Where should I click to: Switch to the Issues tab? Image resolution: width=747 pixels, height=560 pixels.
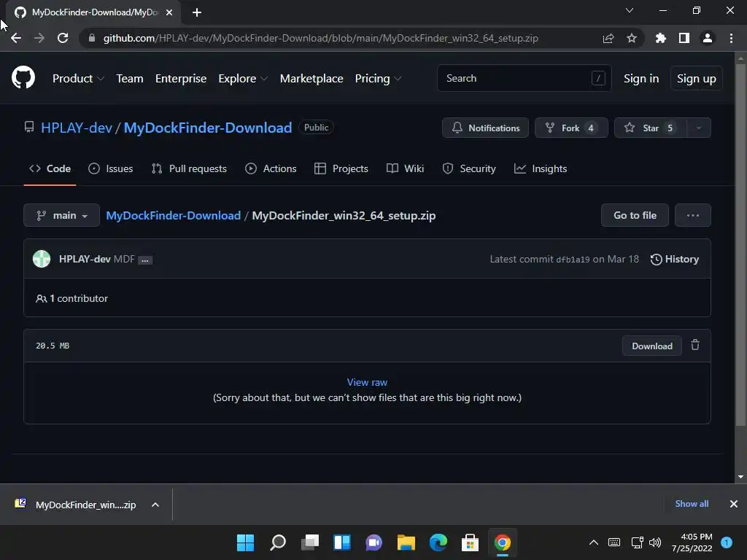111,168
